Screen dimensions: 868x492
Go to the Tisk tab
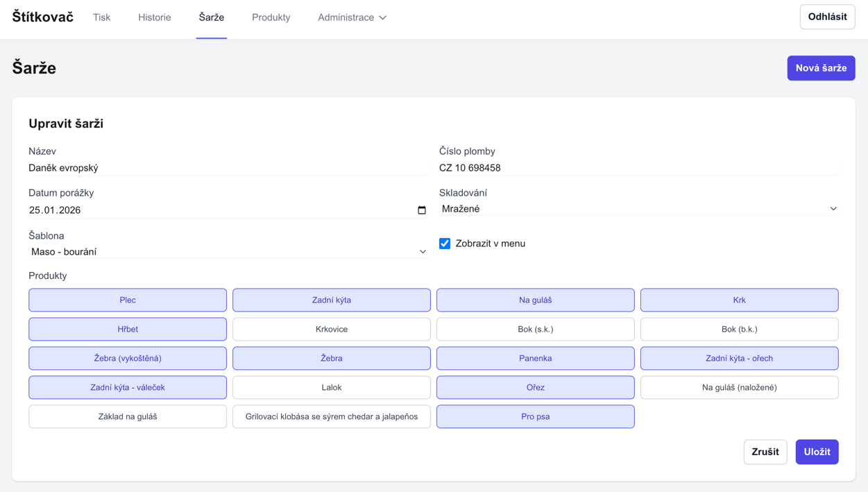[101, 17]
